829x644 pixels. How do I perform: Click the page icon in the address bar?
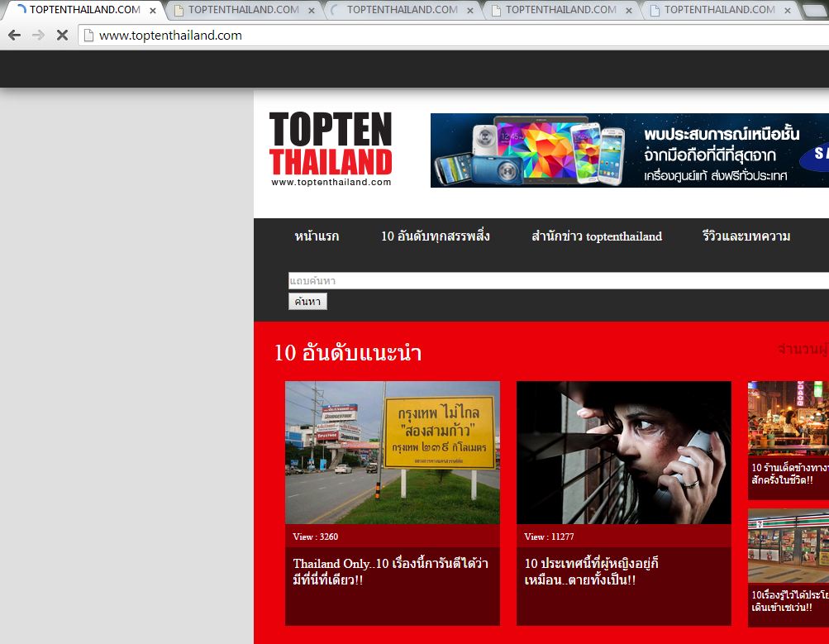(88, 36)
